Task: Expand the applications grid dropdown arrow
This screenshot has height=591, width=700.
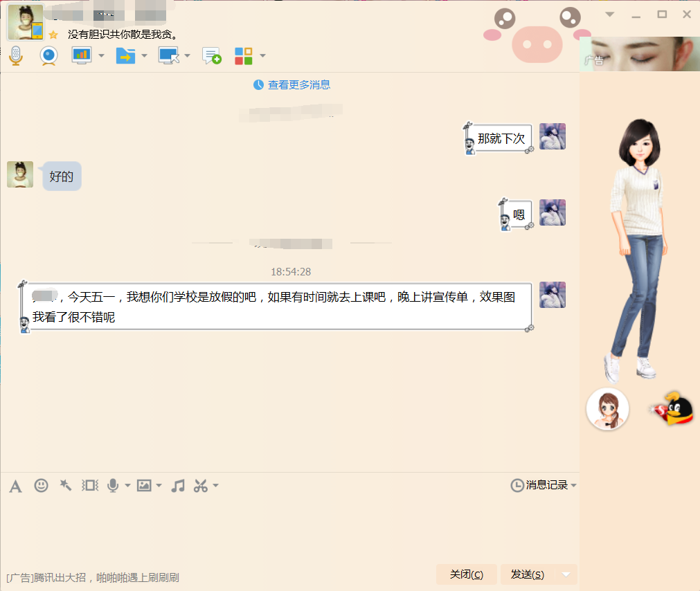Action: tap(262, 56)
